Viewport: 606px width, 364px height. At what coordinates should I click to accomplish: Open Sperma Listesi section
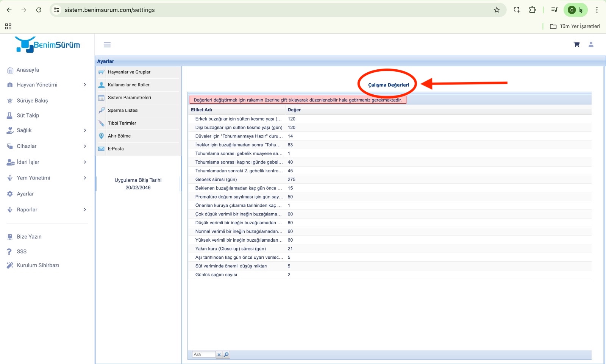point(123,111)
